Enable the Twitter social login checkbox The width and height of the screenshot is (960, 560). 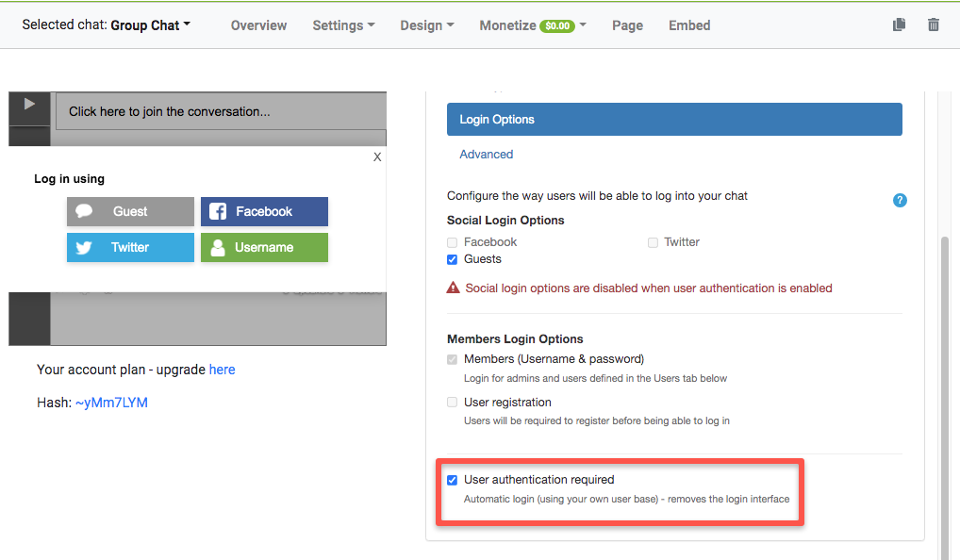click(653, 242)
